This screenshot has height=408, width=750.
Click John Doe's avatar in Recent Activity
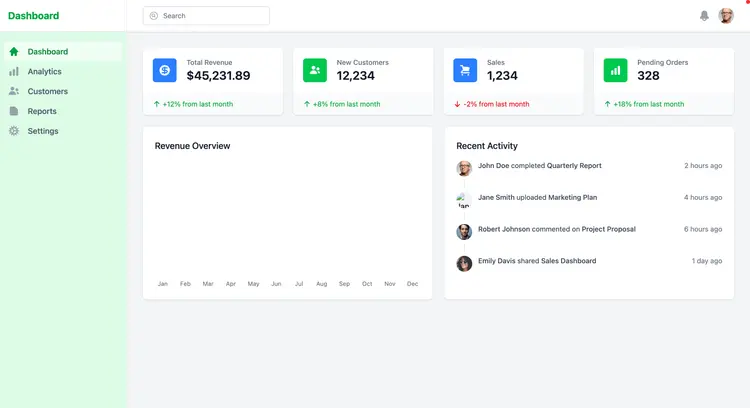click(464, 168)
